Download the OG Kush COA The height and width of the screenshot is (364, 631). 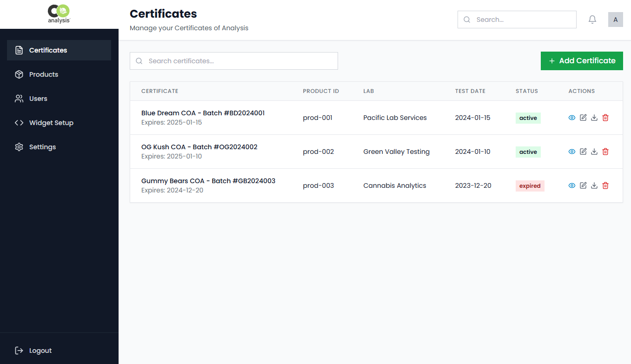pyautogui.click(x=594, y=151)
